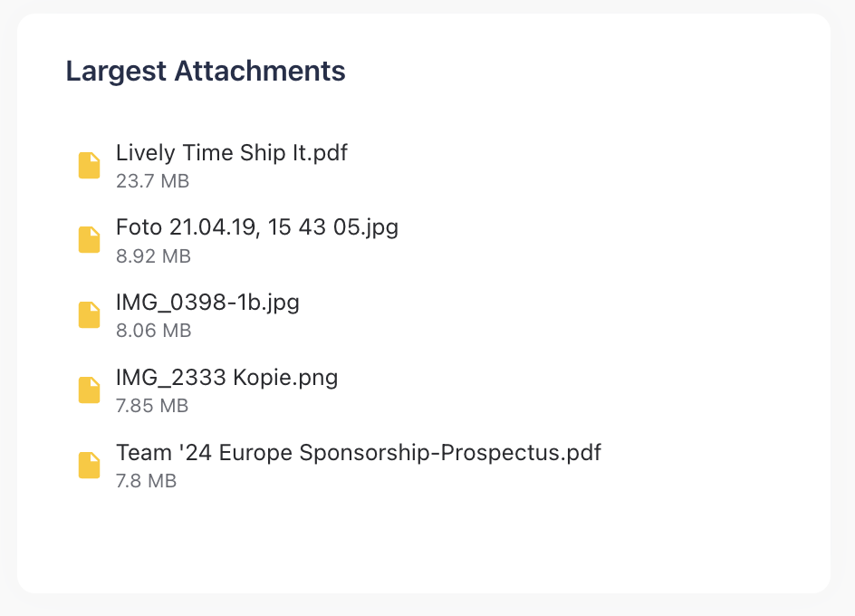Select the yellow icon for Foto 21.04.19, 15 43 05.jpg

(89, 239)
